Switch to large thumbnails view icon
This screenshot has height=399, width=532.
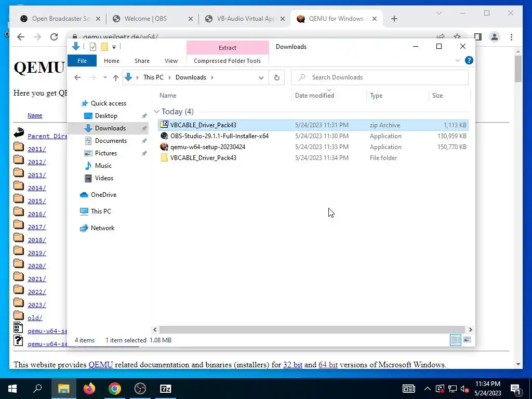point(467,340)
